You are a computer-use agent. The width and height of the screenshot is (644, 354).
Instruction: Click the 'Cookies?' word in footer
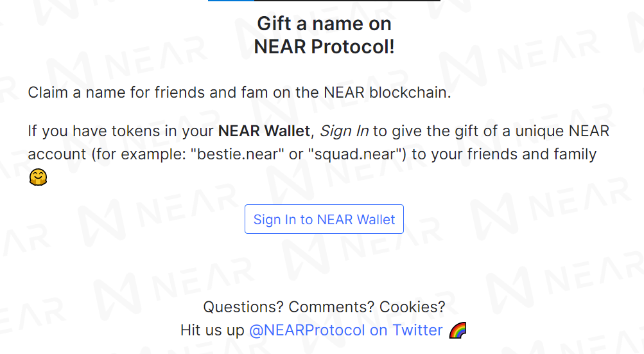(x=412, y=307)
